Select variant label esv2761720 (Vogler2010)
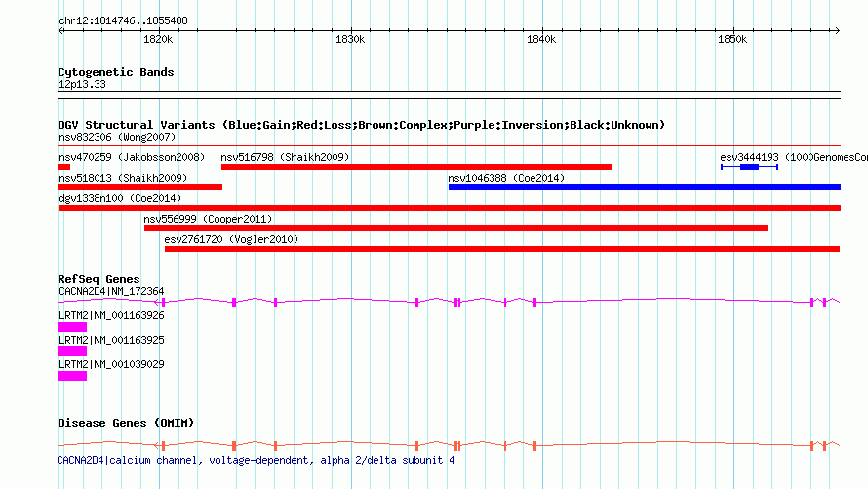Viewport: 868px width, 489px height. pos(231,239)
